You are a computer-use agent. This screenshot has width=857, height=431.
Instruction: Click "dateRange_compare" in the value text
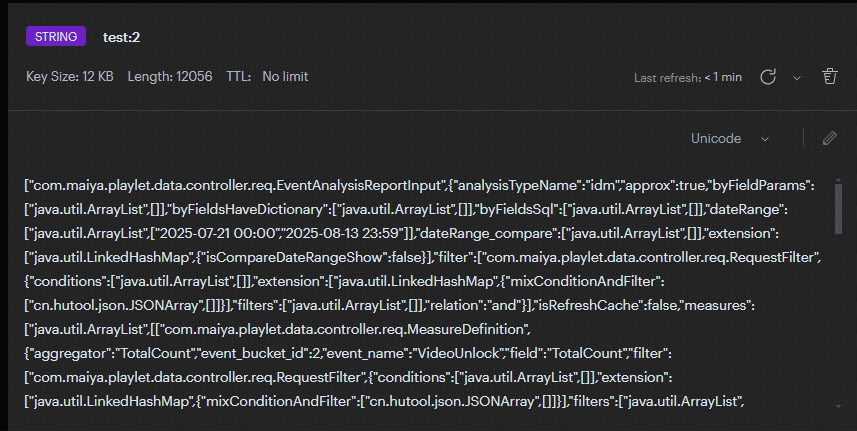[486, 234]
